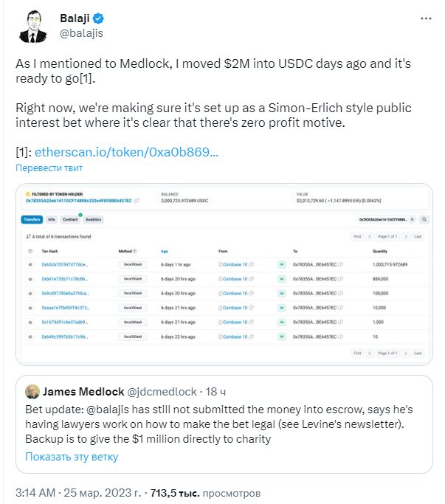The height and width of the screenshot is (504, 445).
Task: Click Balaji's profile avatar
Action: pos(32,27)
